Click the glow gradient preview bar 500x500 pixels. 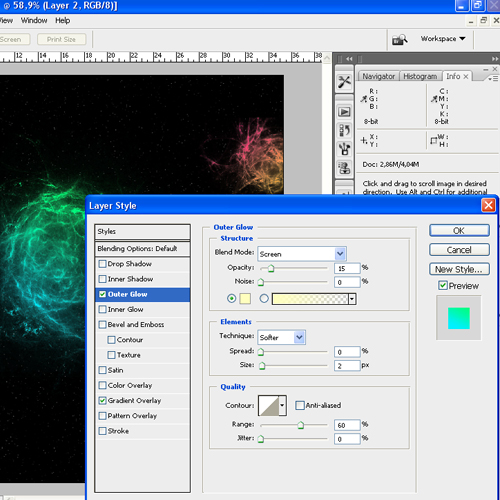pos(310,299)
